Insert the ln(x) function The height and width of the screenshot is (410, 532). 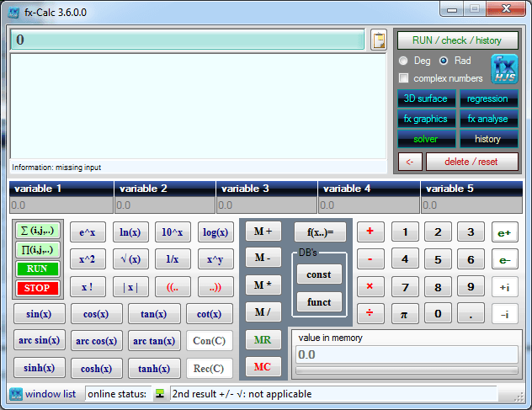point(130,232)
